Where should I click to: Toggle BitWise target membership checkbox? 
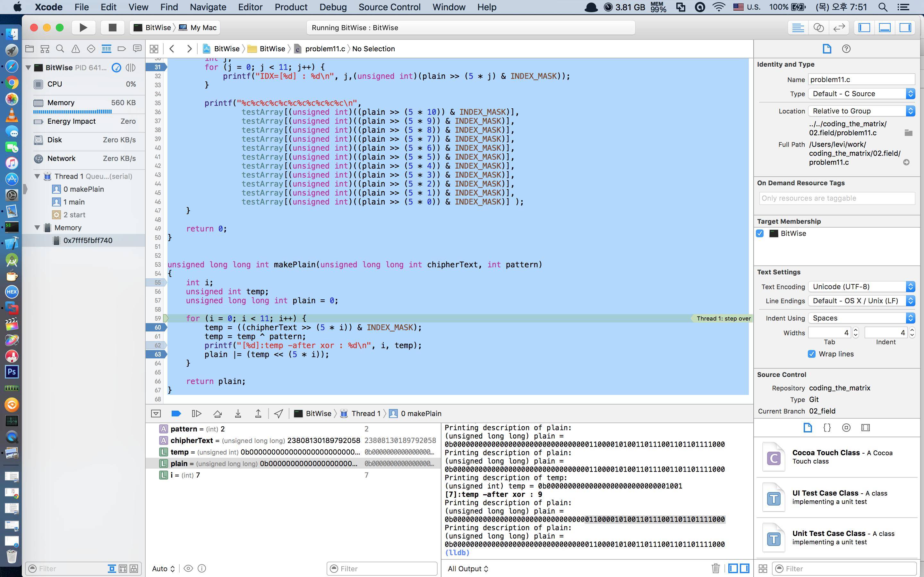pyautogui.click(x=760, y=234)
